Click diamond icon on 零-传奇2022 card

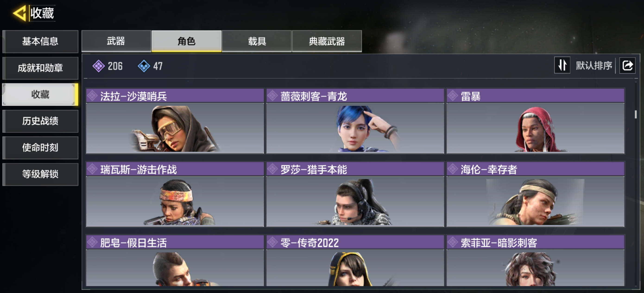(x=272, y=242)
